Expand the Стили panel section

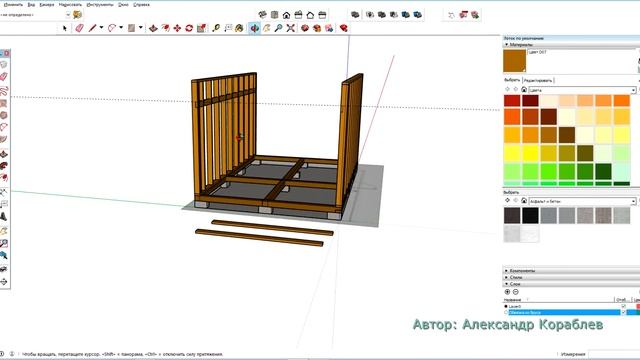[507, 277]
